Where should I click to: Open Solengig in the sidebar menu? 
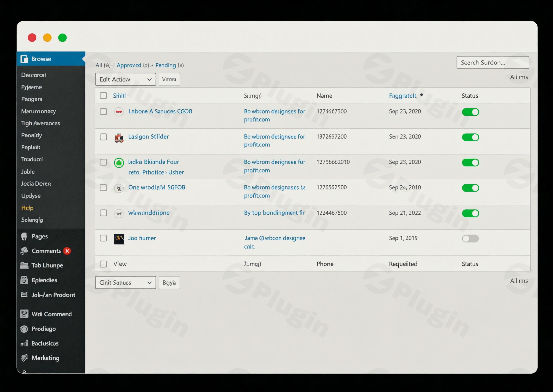(32, 220)
